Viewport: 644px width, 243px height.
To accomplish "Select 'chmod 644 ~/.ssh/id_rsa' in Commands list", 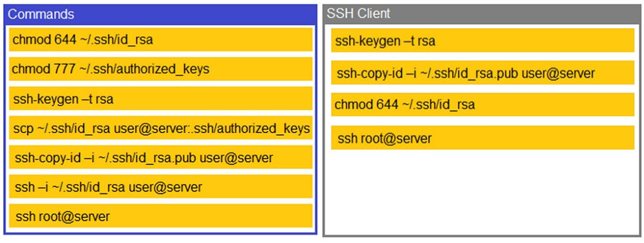I will (x=160, y=39).
